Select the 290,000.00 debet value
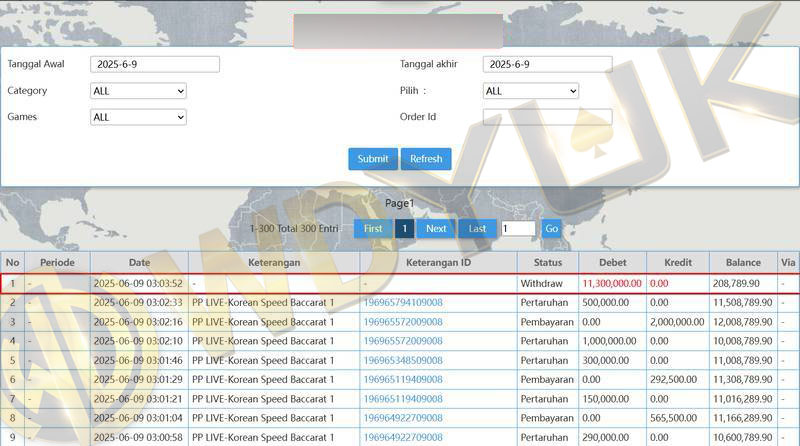800x446 pixels. (x=606, y=437)
